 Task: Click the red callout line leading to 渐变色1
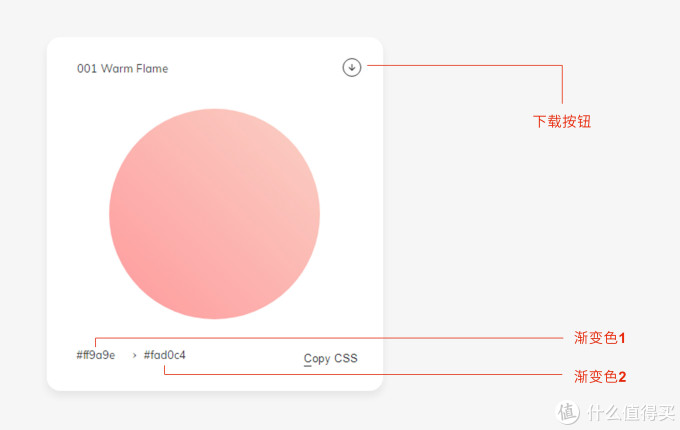[330, 338]
